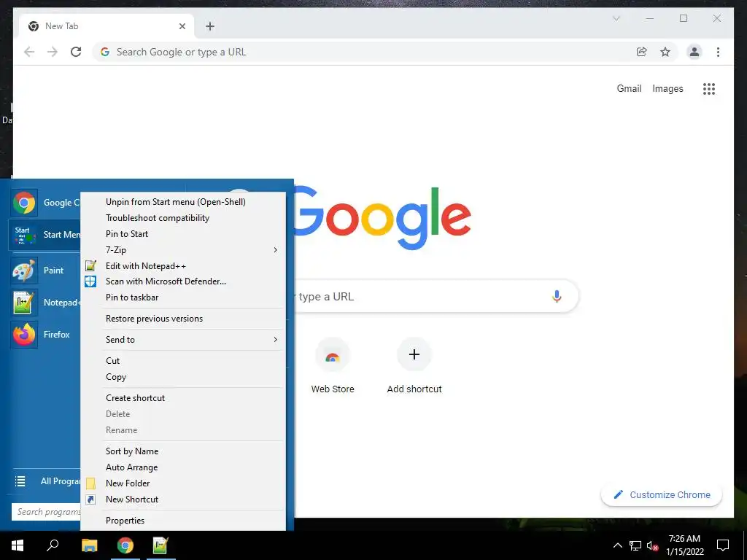Open the Gmail link
This screenshot has height=560, width=747.
pyautogui.click(x=629, y=88)
